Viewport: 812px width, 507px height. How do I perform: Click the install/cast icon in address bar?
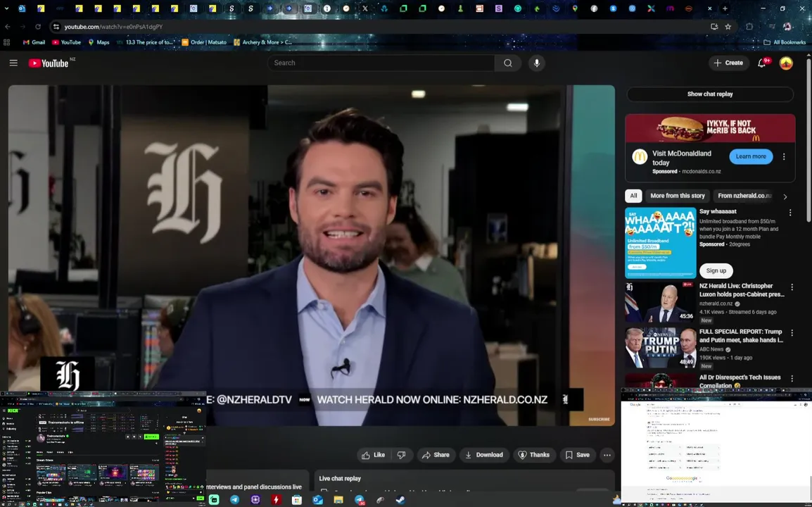714,27
